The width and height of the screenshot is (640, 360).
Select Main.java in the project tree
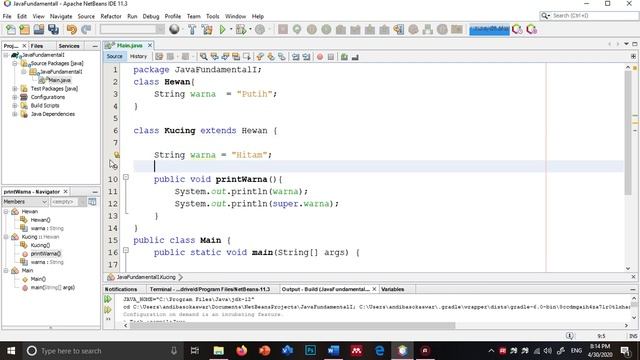pos(59,80)
